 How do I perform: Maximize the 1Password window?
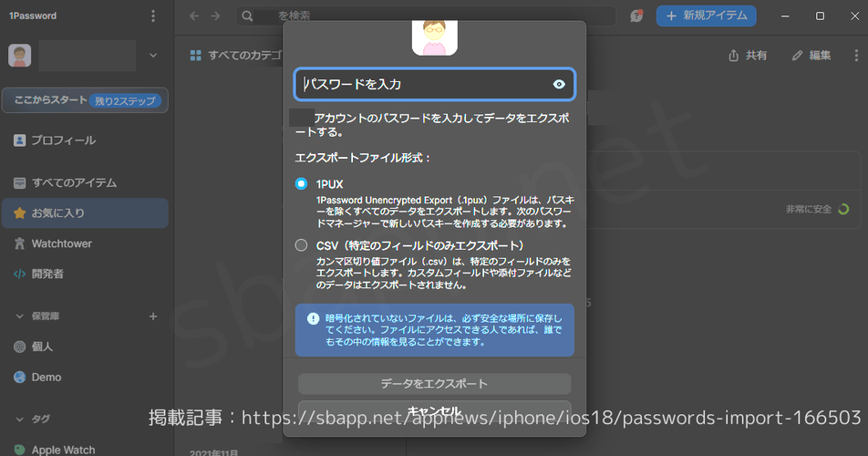pos(820,16)
